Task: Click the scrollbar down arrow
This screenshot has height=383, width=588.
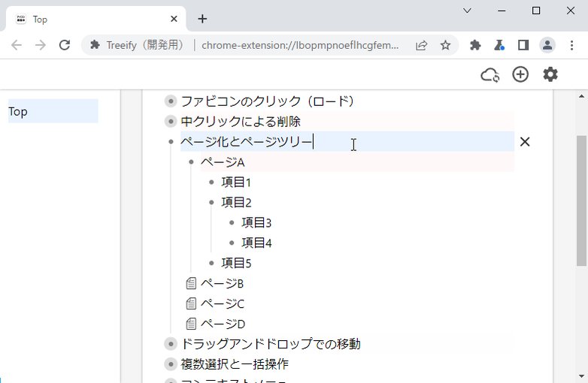Action: click(x=581, y=375)
